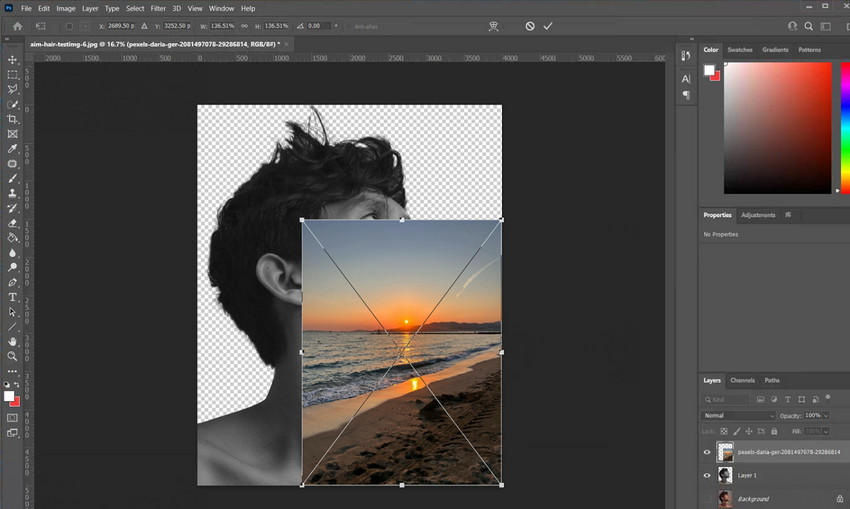Toggle relative positioning triangle icon
This screenshot has width=850, height=509.
pos(144,26)
